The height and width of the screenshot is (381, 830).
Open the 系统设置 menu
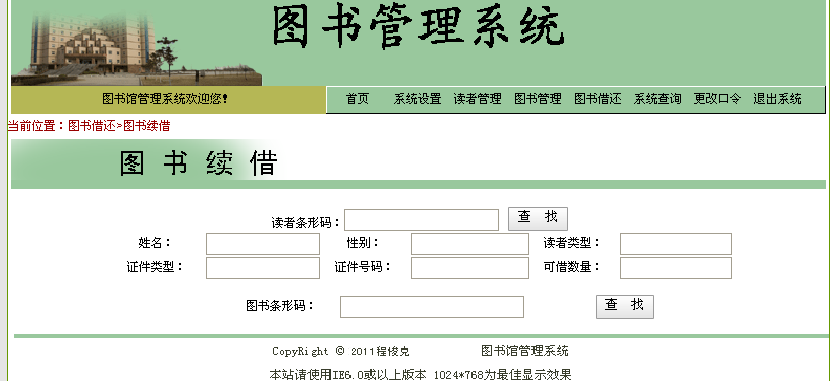[x=417, y=99]
